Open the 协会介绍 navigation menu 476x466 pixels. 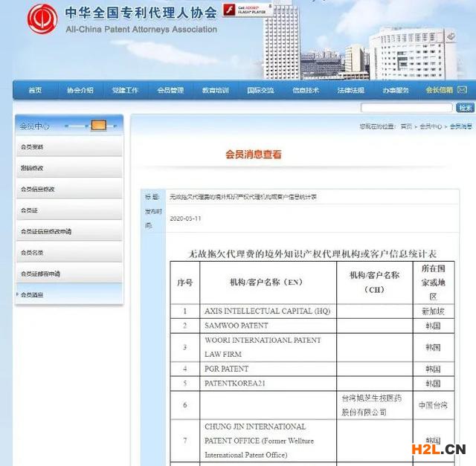click(80, 91)
